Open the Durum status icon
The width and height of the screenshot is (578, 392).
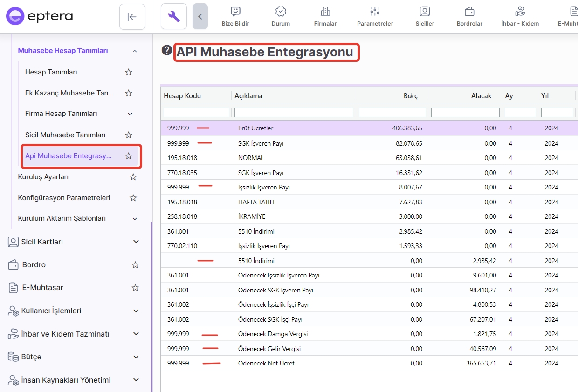pyautogui.click(x=281, y=16)
